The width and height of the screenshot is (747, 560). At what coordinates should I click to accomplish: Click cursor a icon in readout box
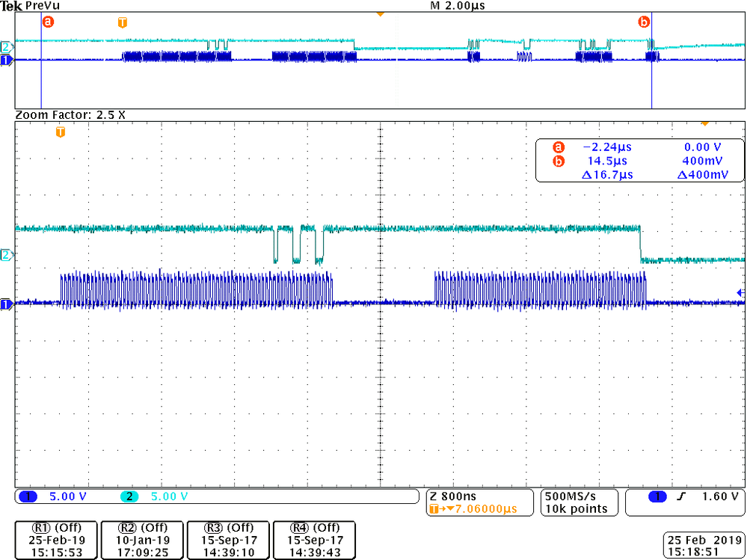pyautogui.click(x=558, y=147)
